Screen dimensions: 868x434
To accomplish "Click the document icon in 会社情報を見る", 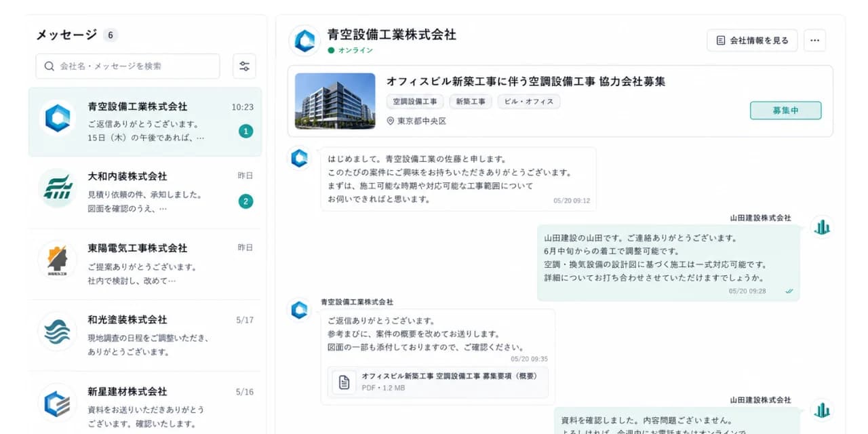I will pos(721,41).
